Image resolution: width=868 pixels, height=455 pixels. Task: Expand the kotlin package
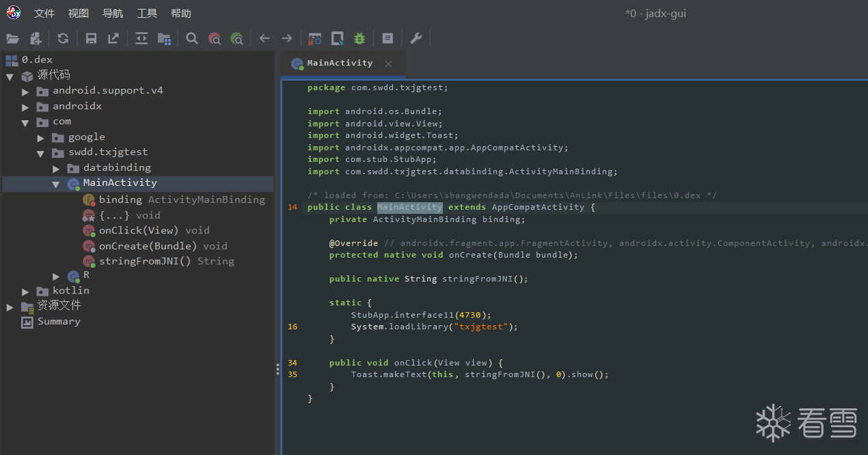25,291
